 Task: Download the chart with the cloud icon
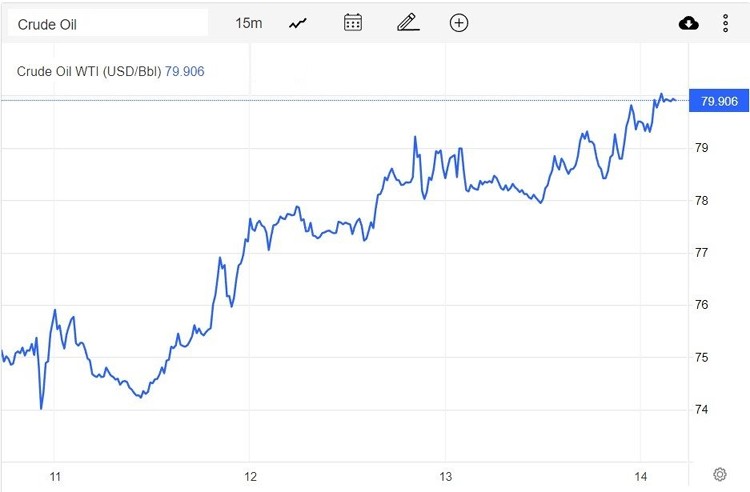tap(689, 23)
